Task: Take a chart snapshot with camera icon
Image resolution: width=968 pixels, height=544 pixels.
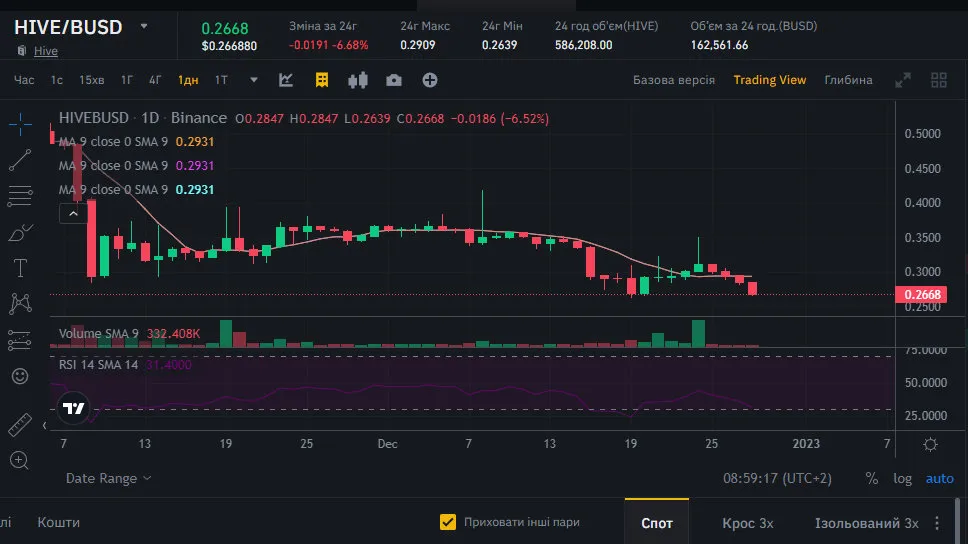Action: coord(394,80)
